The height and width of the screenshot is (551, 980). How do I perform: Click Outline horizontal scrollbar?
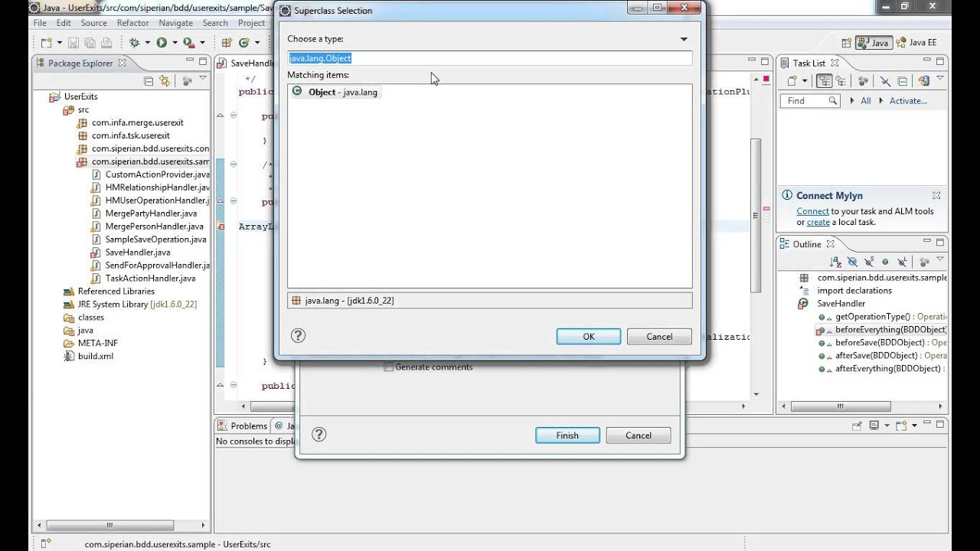coord(841,406)
